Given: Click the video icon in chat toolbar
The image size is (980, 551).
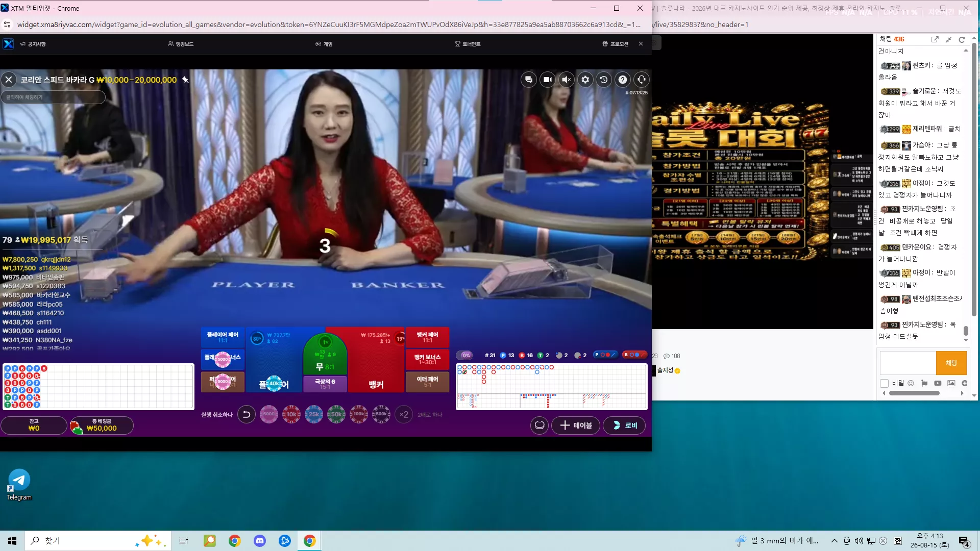Looking at the screenshot, I should [938, 383].
